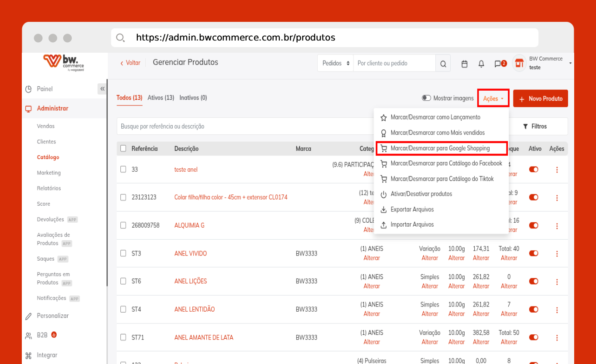
Task: Expand the BW Commerce account menu arrow
Action: (x=570, y=64)
